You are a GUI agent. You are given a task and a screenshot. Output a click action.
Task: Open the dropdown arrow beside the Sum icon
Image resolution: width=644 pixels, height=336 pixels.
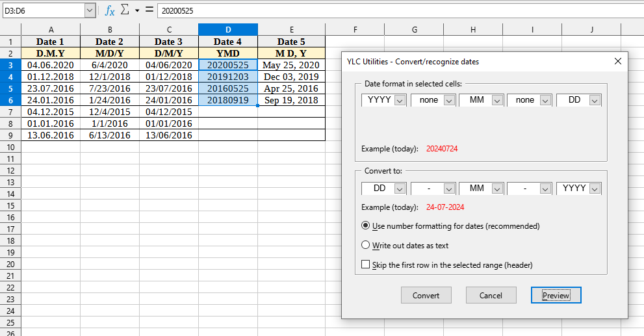point(137,10)
